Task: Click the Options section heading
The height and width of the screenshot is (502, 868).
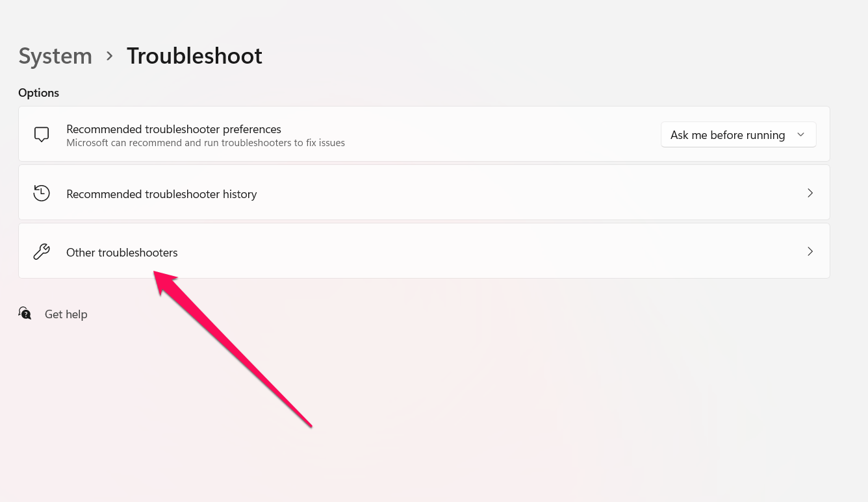Action: 38,93
